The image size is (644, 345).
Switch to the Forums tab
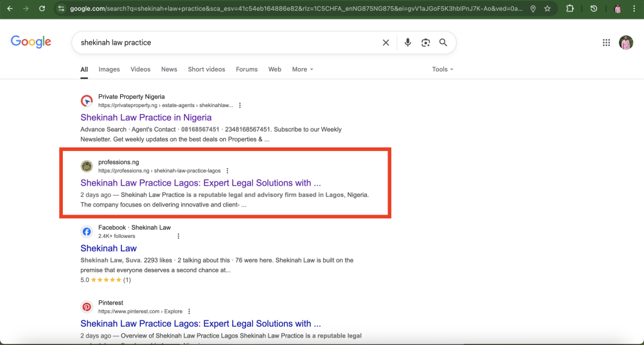(x=247, y=69)
